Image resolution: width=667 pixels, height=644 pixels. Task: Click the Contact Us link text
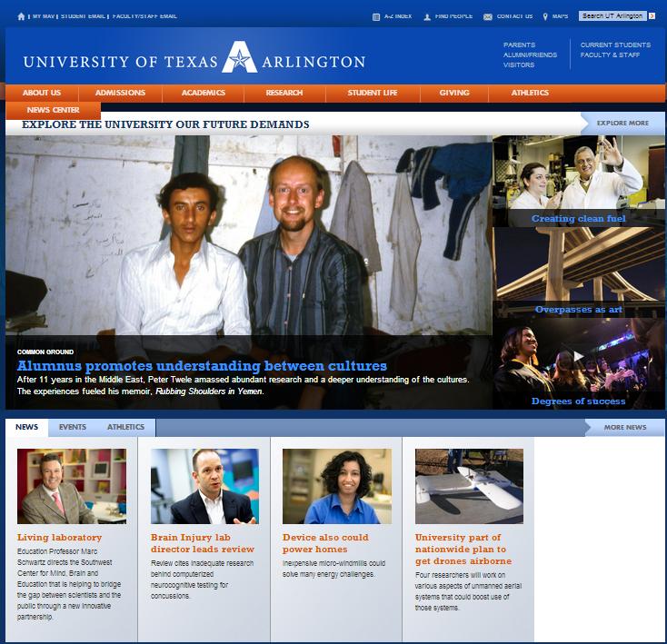514,16
